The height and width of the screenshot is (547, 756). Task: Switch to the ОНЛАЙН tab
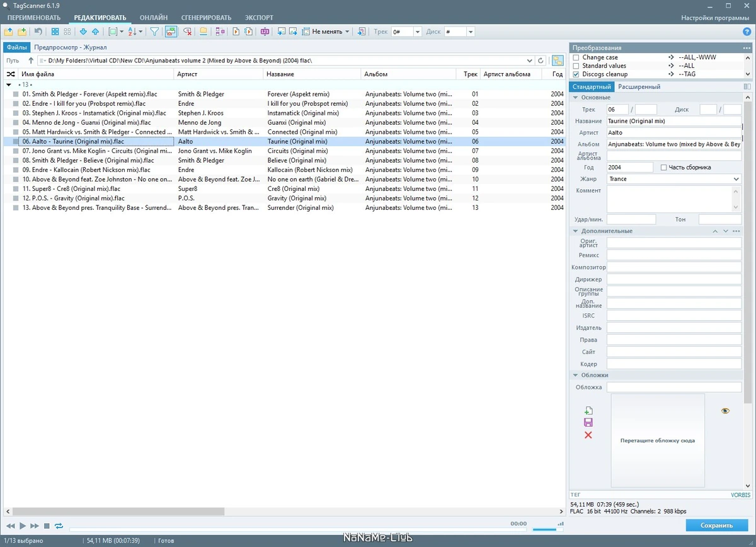[154, 18]
